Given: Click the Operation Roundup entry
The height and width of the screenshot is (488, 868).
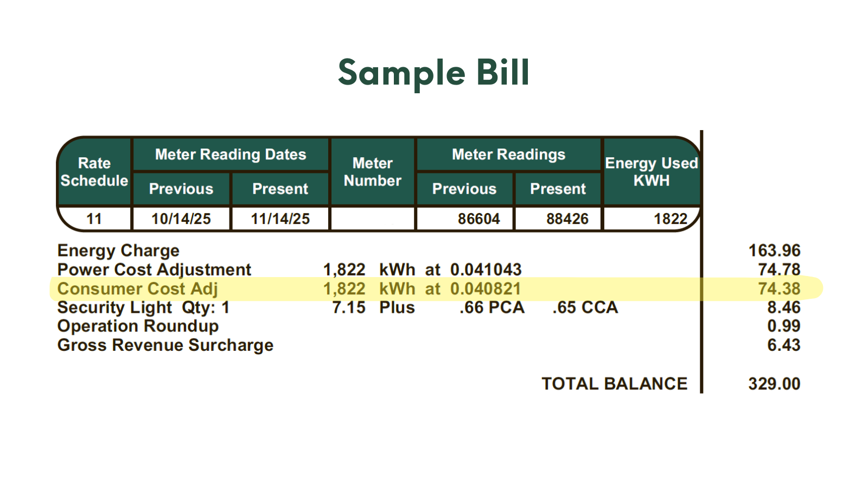Looking at the screenshot, I should (x=137, y=326).
